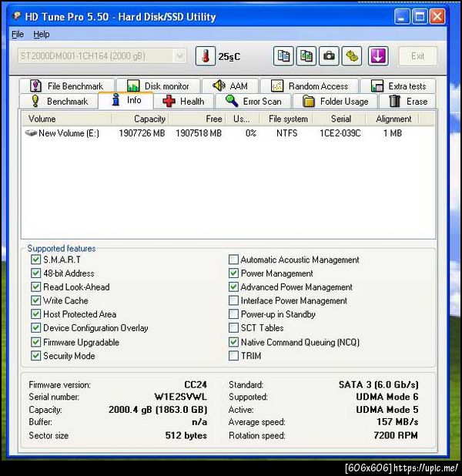Click the Erase trash can icon
The height and width of the screenshot is (476, 462).
394,101
